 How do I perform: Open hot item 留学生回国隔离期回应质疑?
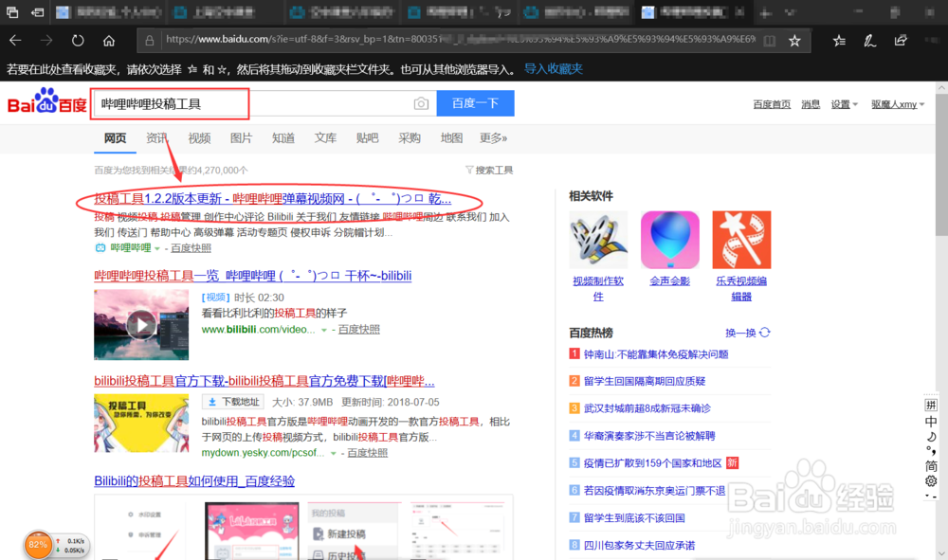pos(645,381)
